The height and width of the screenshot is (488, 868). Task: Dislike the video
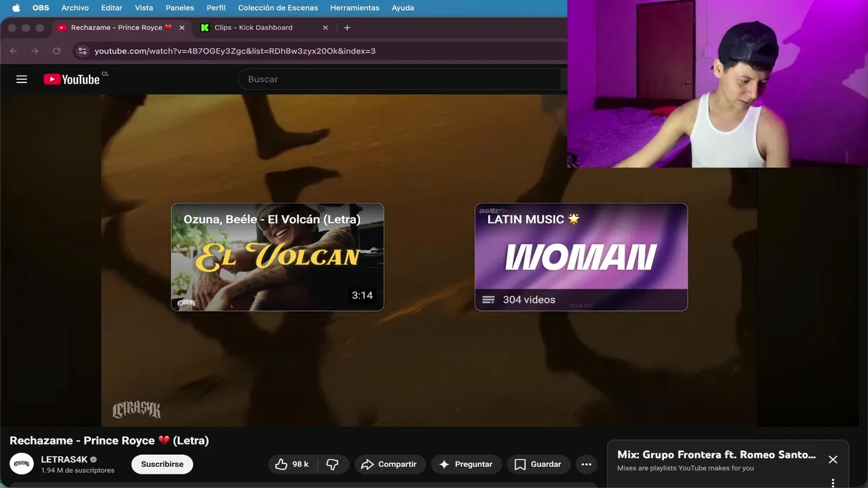tap(332, 464)
